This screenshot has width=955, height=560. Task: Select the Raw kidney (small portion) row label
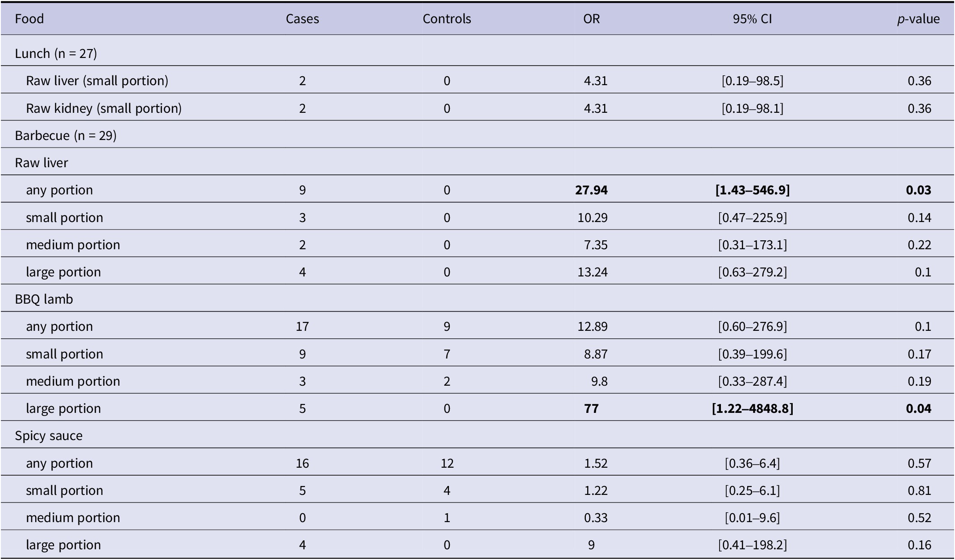pos(104,108)
